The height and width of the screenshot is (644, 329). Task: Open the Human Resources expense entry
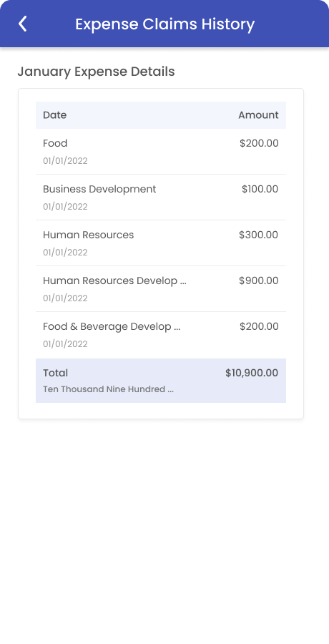[x=161, y=243]
